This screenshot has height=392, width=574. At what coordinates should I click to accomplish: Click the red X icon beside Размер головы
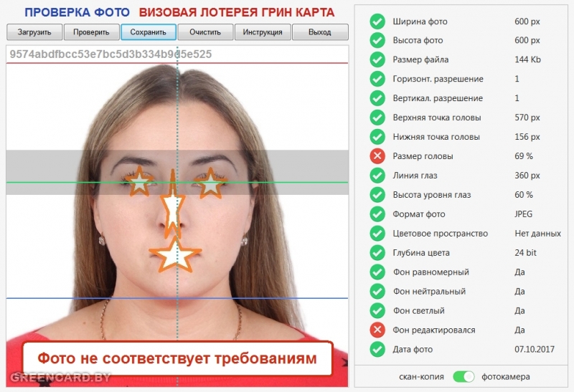[377, 156]
